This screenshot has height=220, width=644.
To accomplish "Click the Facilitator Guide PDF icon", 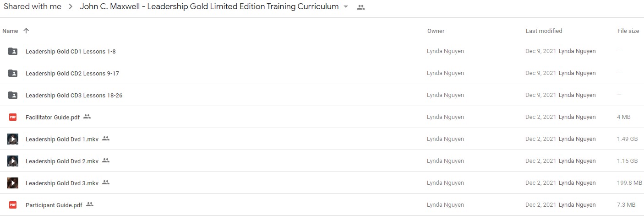I will pyautogui.click(x=13, y=117).
